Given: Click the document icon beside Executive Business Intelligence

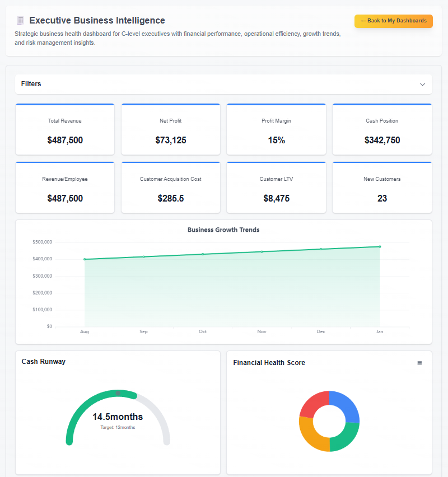Looking at the screenshot, I should click(20, 21).
